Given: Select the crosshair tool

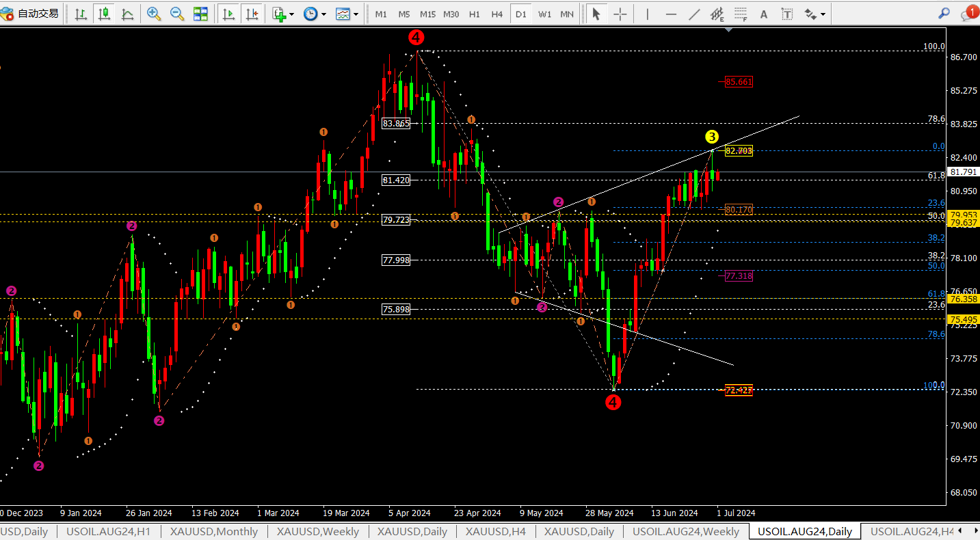Looking at the screenshot, I should pos(620,14).
